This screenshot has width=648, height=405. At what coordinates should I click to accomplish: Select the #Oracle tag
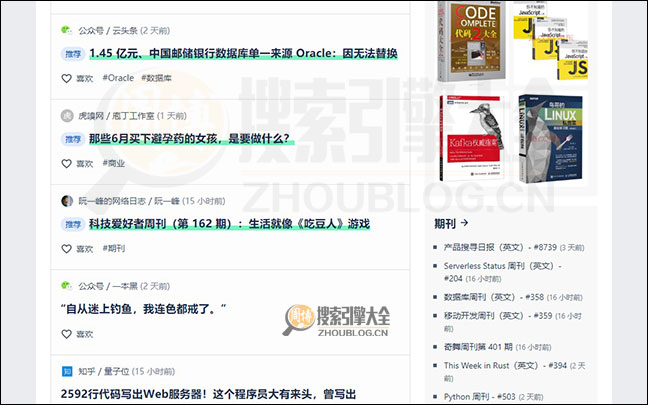[118, 78]
